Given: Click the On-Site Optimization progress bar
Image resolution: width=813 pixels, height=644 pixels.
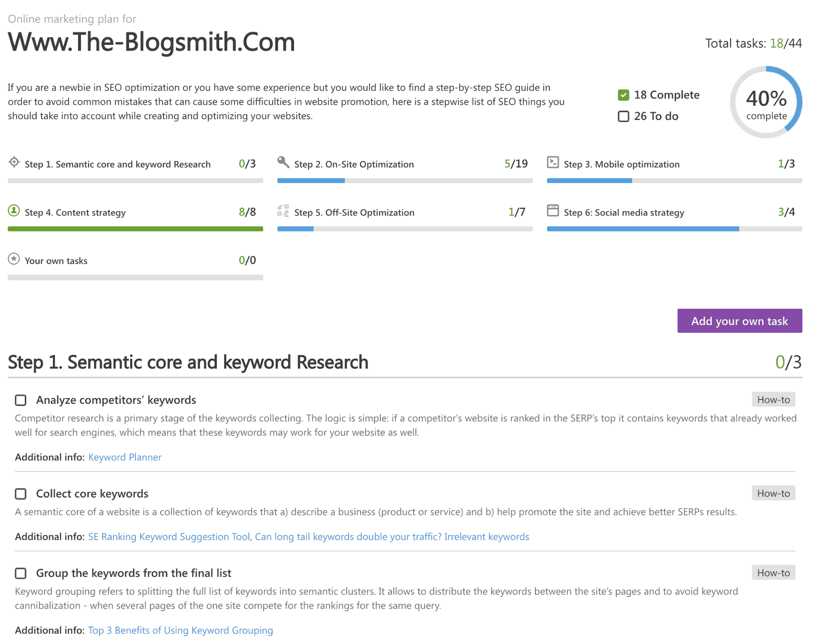Looking at the screenshot, I should 405,181.
